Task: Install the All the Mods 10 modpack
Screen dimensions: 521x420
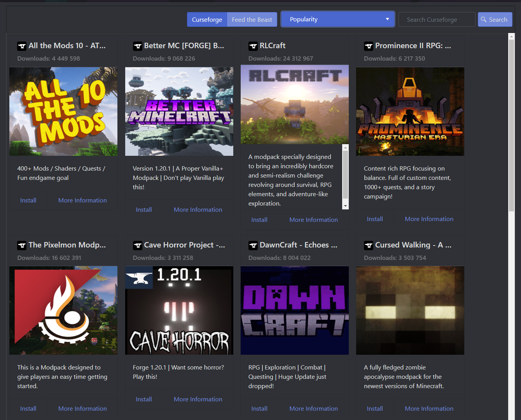Action: [x=28, y=200]
